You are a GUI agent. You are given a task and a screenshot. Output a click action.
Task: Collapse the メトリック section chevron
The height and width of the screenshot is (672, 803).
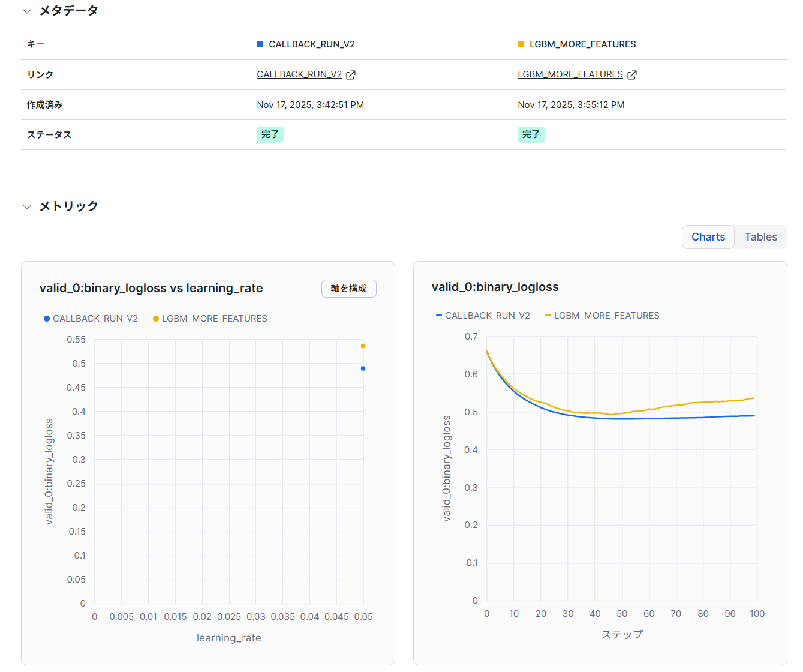pos(27,207)
